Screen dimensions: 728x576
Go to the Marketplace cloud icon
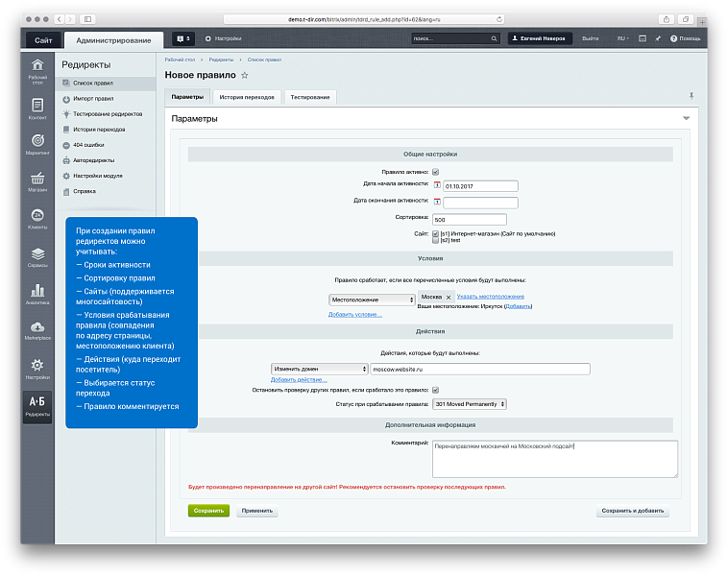pyautogui.click(x=37, y=328)
